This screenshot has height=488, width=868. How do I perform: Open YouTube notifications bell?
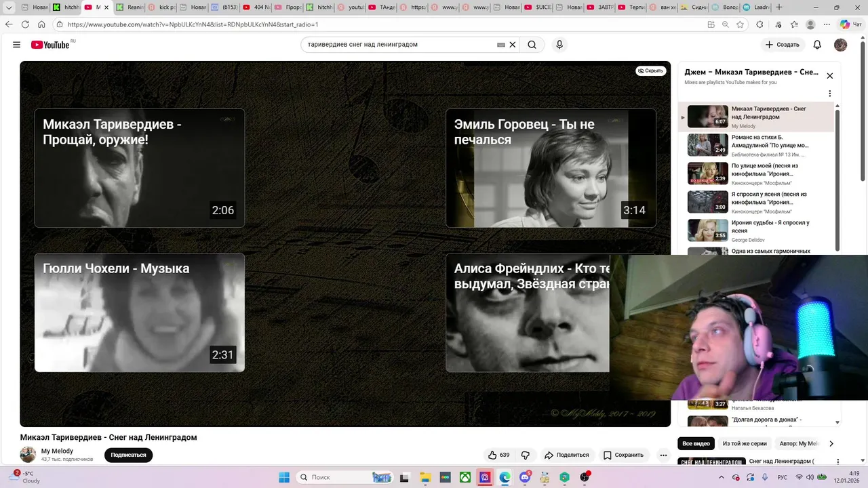(817, 45)
